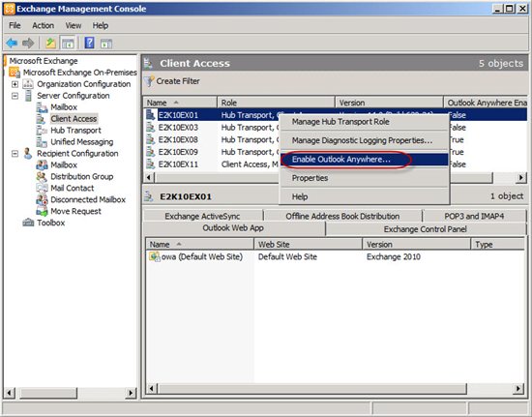Sort by Outlook Anywhere Enabled column header
Screen dimensions: 532x417
point(486,103)
